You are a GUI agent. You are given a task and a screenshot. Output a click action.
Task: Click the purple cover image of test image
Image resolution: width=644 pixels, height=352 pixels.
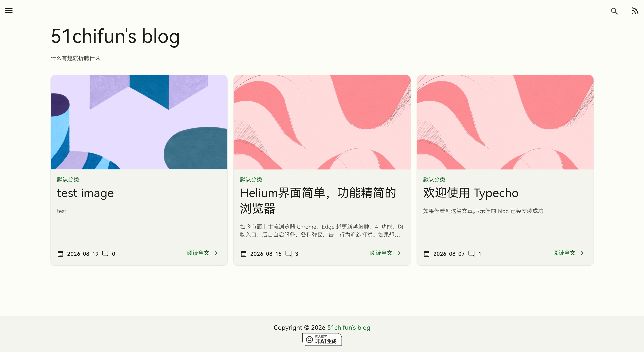[x=139, y=122]
